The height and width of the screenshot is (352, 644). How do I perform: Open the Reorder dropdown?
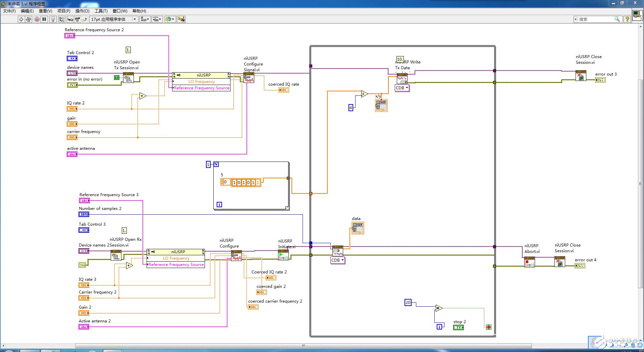click(170, 19)
